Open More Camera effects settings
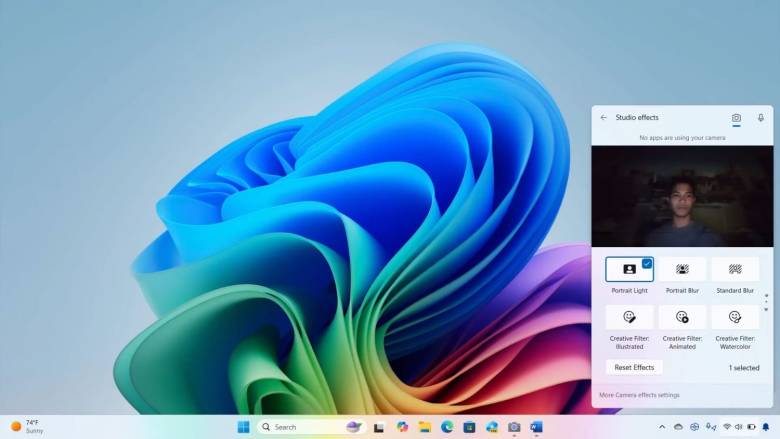The image size is (780, 439). click(x=639, y=395)
